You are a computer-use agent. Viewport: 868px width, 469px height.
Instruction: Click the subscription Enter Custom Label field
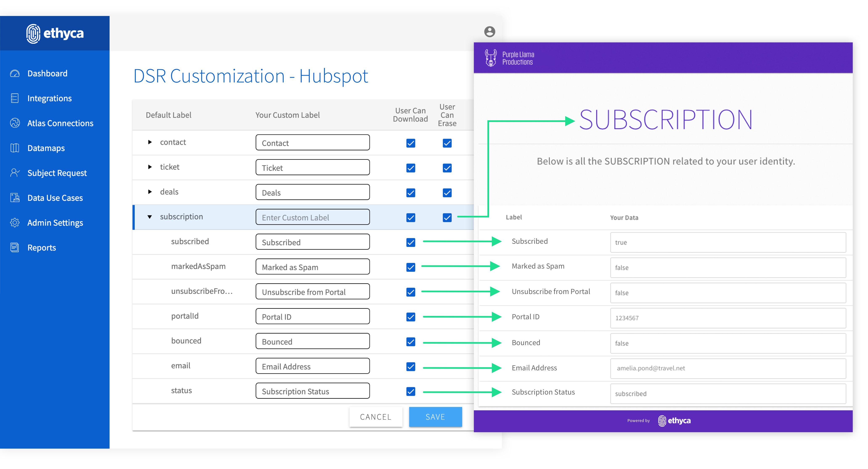[312, 217]
